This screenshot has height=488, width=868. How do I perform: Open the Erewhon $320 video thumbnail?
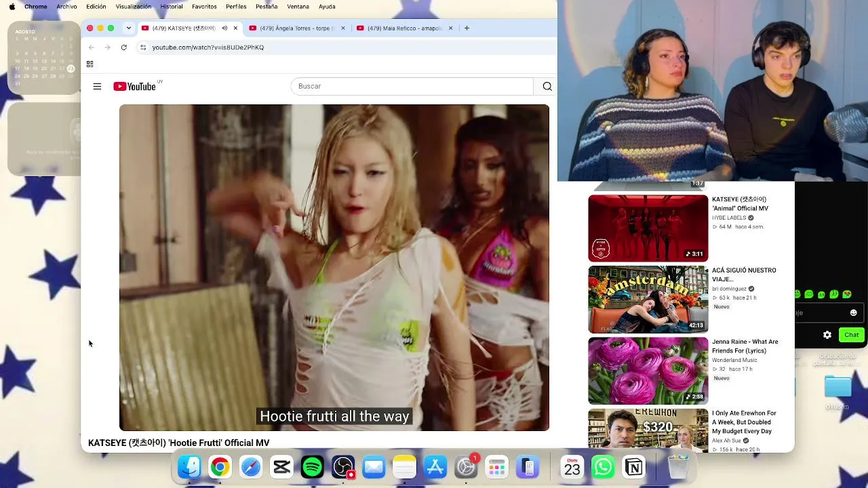point(648,430)
